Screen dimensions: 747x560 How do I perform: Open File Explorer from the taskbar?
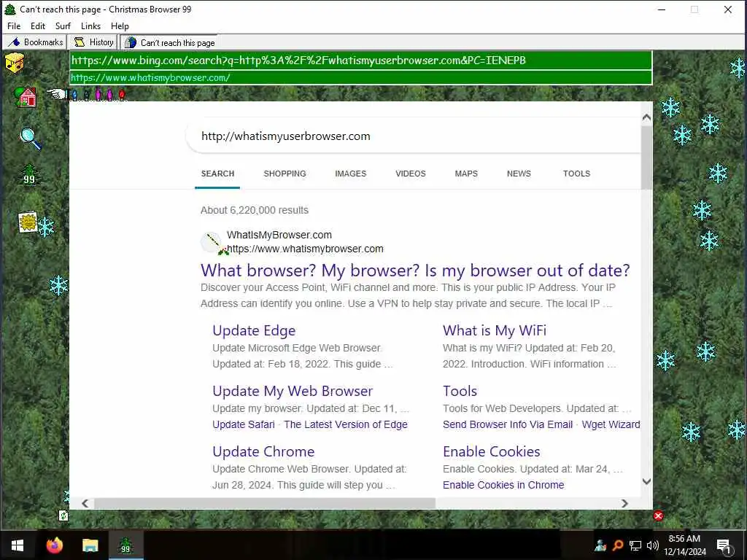pyautogui.click(x=90, y=545)
